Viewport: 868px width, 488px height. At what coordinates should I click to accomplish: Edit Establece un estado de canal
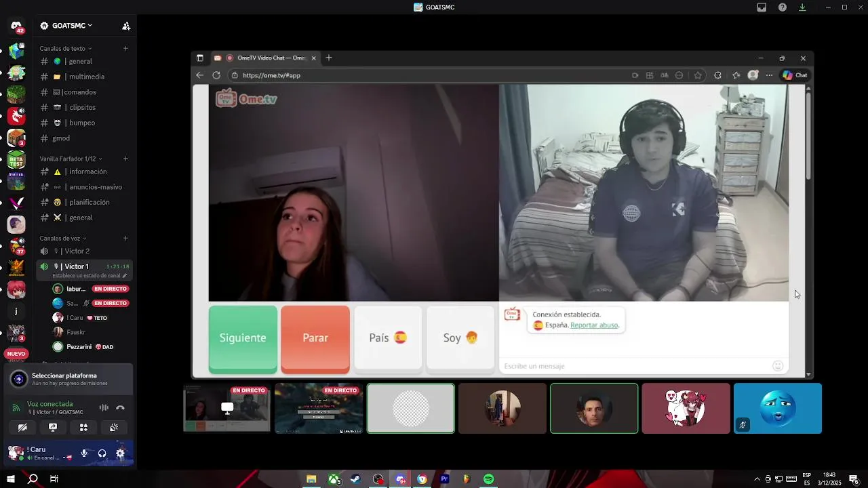coord(90,276)
